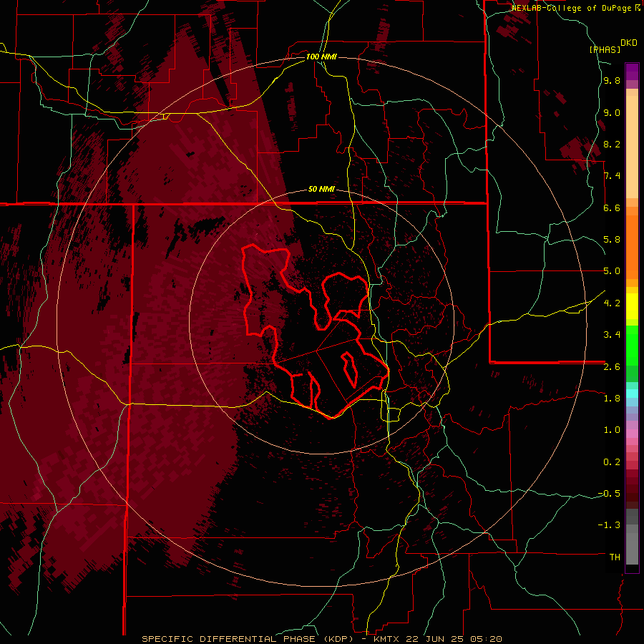Click the 9.8 value on color scale
Screen dimensions: 644x644
click(612, 81)
